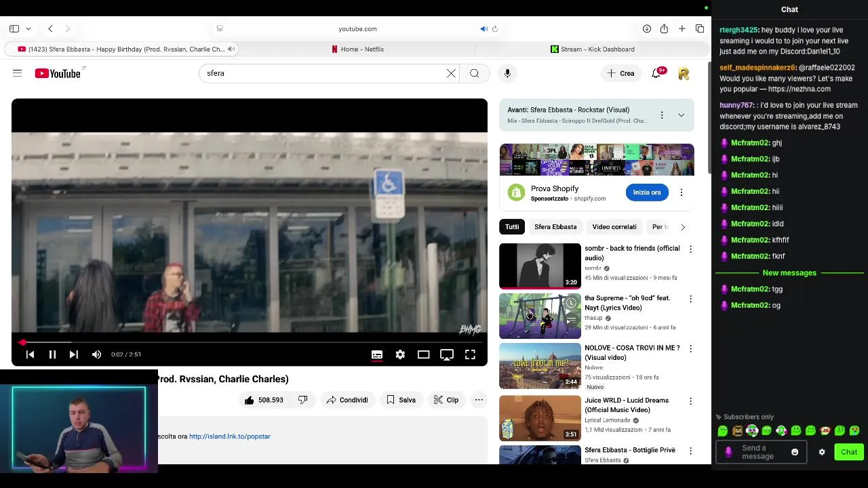The image size is (868, 488).
Task: Click Inizia ora on Shopify ad
Action: pyautogui.click(x=647, y=192)
